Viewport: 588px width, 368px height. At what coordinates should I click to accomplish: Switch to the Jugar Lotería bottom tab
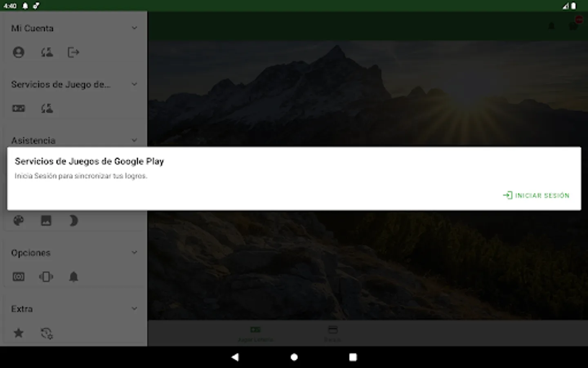click(x=256, y=334)
